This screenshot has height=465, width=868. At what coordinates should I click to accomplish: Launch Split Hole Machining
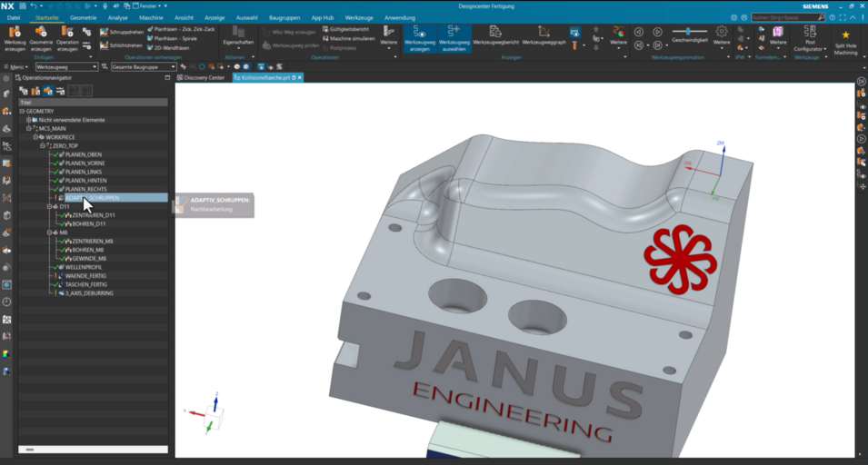(x=846, y=43)
